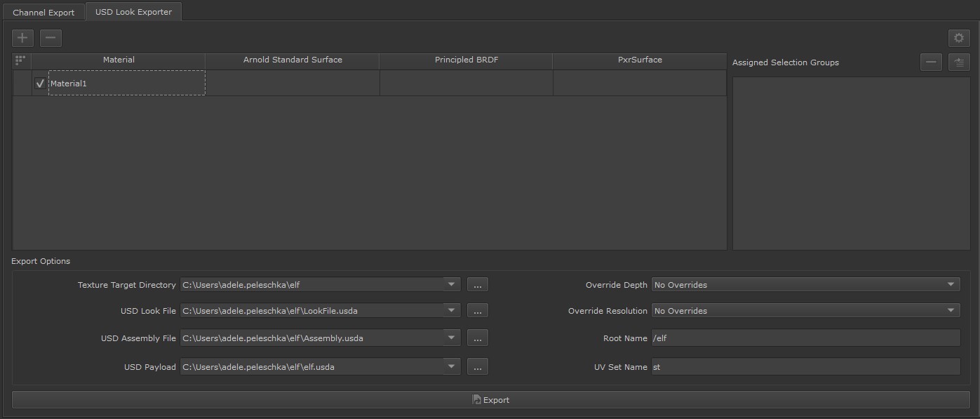980x419 pixels.
Task: Browse for USD Assembly File path
Action: pos(477,338)
